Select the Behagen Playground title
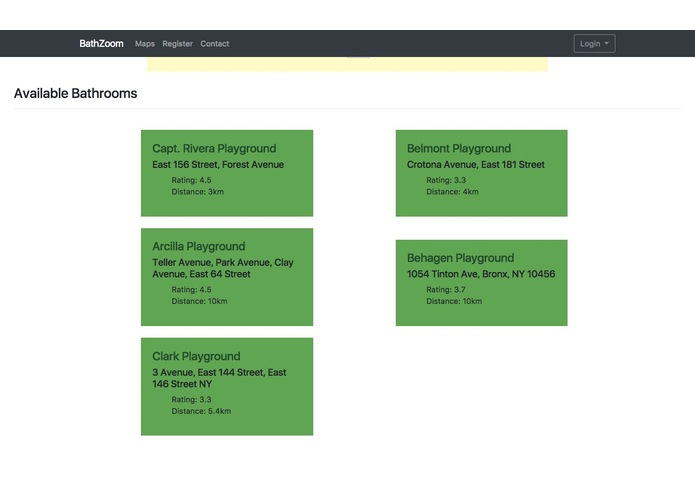 click(461, 258)
